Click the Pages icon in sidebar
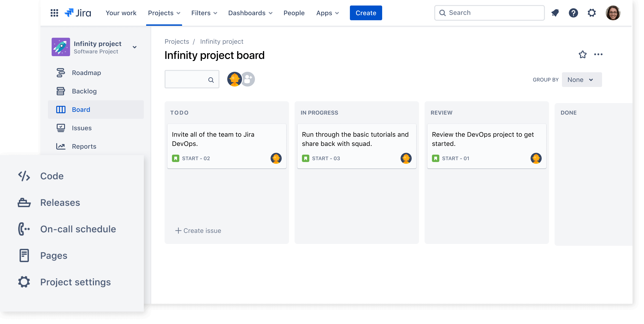This screenshot has height=324, width=644. 24,255
